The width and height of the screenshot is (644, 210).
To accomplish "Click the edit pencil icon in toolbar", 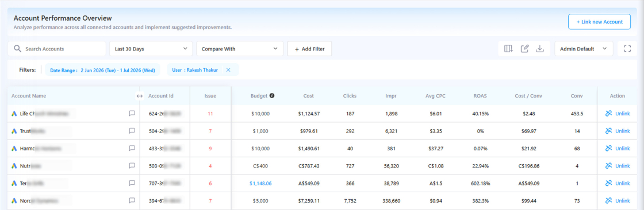I will (524, 49).
